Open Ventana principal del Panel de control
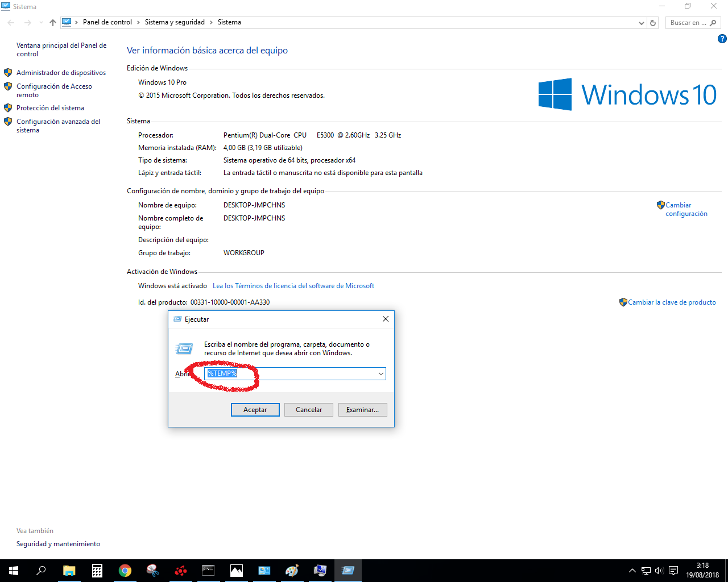This screenshot has height=582, width=728. [x=61, y=49]
